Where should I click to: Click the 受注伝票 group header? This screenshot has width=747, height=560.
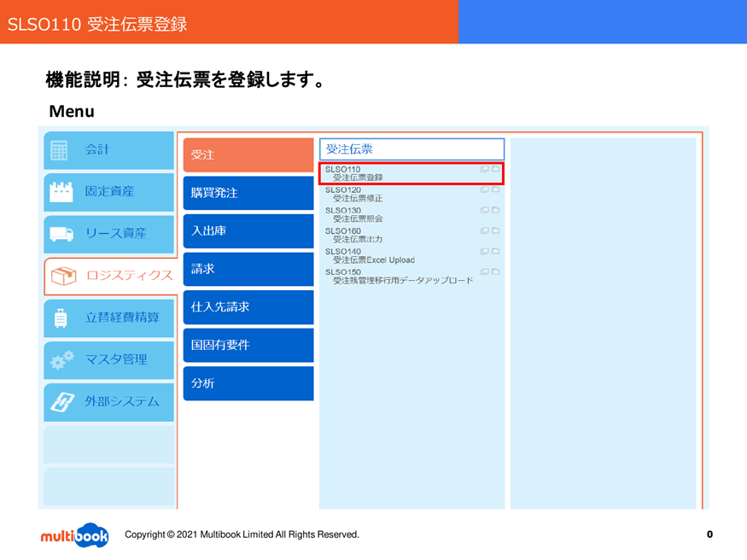[411, 149]
